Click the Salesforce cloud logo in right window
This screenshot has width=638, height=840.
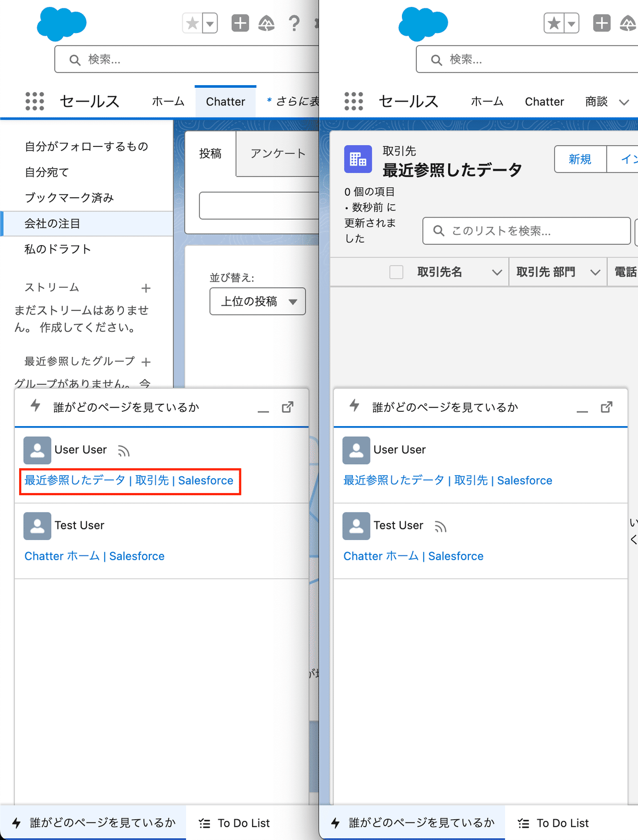pos(423,24)
